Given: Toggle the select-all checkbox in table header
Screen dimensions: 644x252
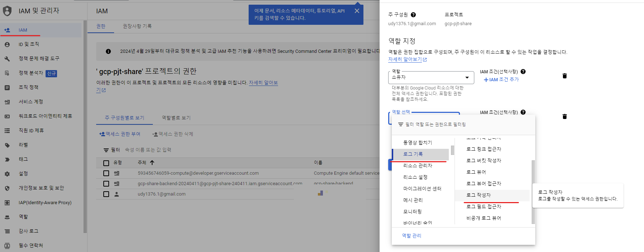Looking at the screenshot, I should tap(106, 163).
